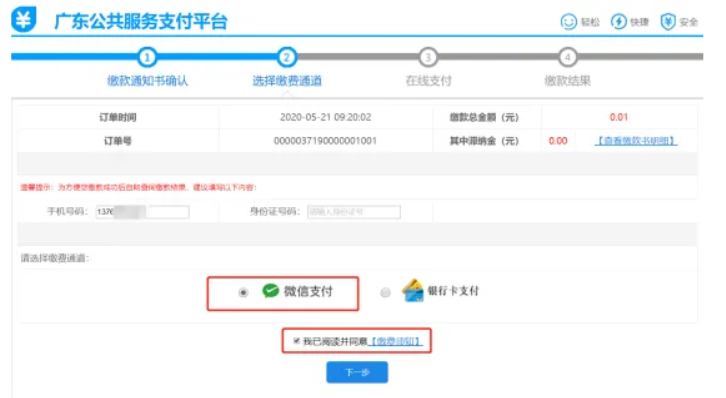
Task: Click the 缴款总金额（元） label
Action: [x=484, y=118]
